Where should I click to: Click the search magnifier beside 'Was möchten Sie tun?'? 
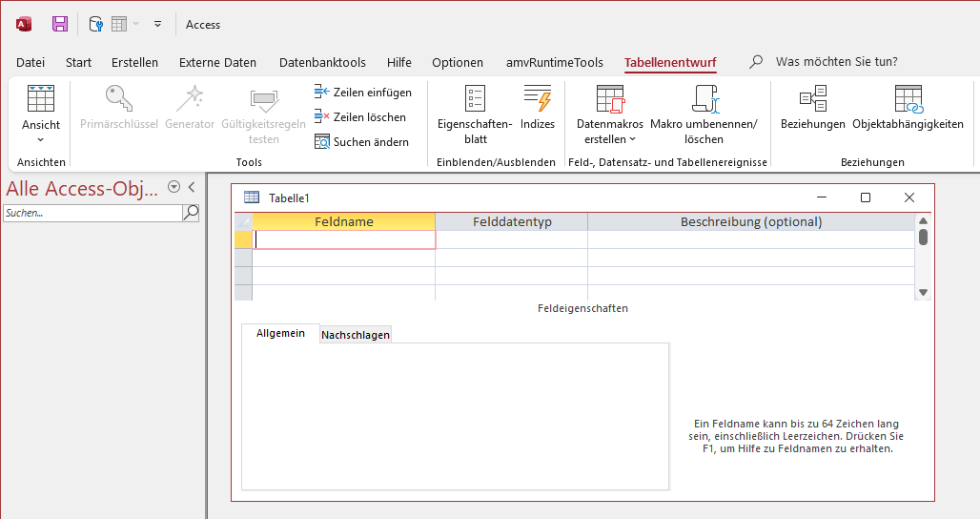(756, 62)
